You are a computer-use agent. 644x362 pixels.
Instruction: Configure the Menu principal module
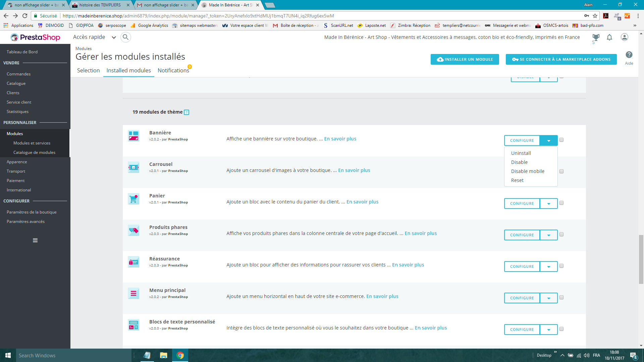point(522,298)
